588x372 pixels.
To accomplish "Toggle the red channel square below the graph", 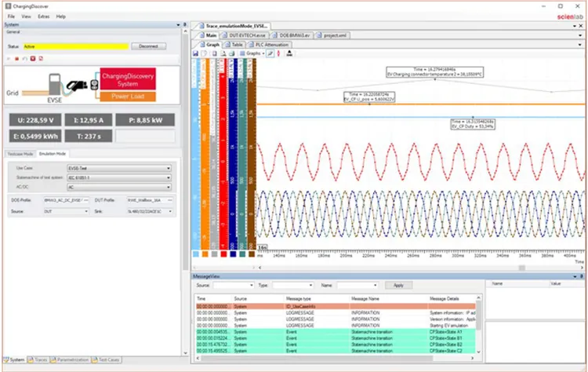I will [x=224, y=254].
